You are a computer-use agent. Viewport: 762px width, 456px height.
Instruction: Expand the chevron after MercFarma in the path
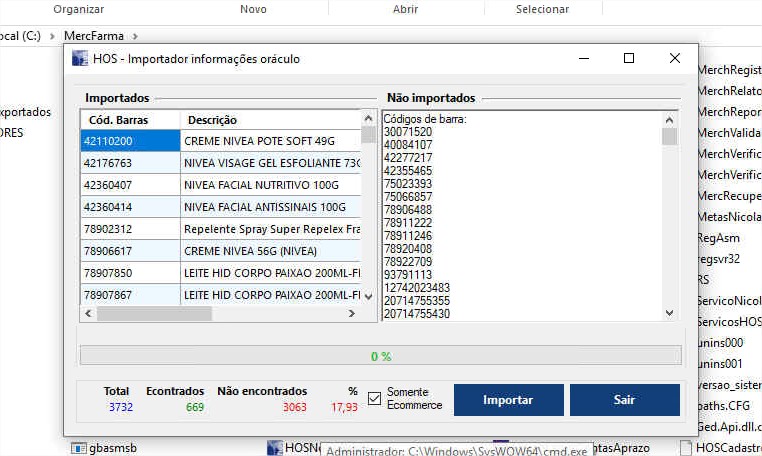135,36
